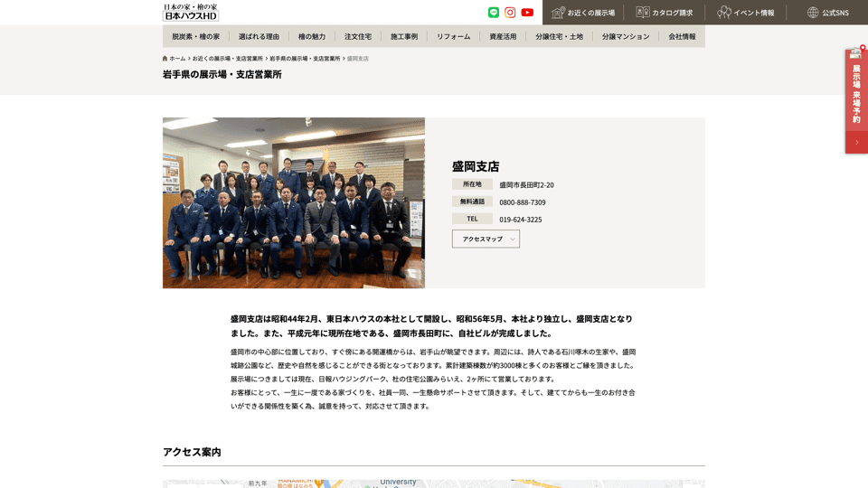Go to お近くの展示場・支店営業所 breadcrumb
This screenshot has height=488, width=868.
tap(228, 58)
